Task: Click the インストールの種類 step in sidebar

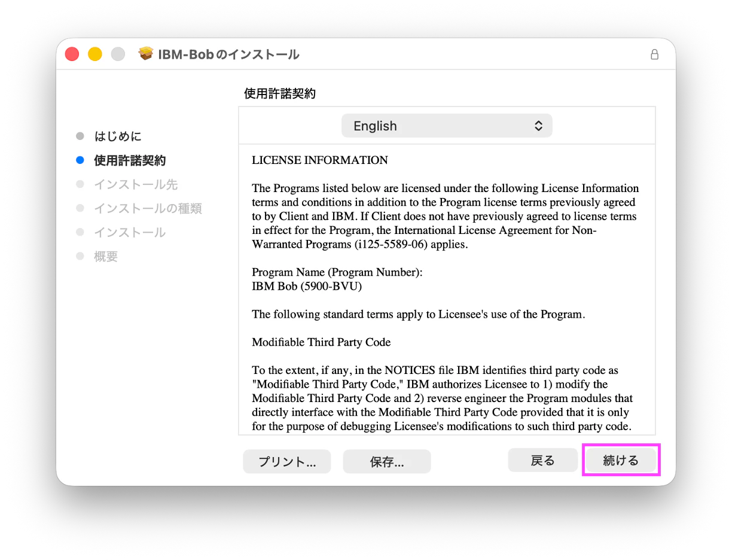Action: (x=148, y=208)
